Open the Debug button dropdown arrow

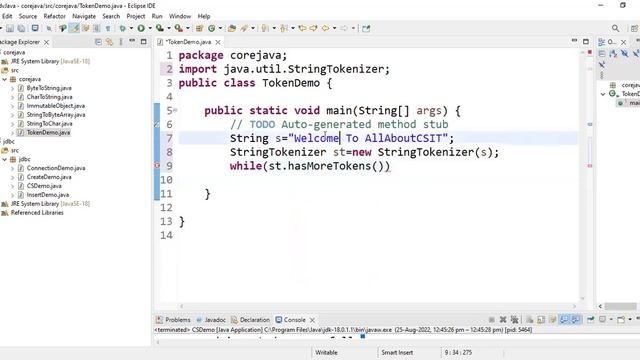131,28
